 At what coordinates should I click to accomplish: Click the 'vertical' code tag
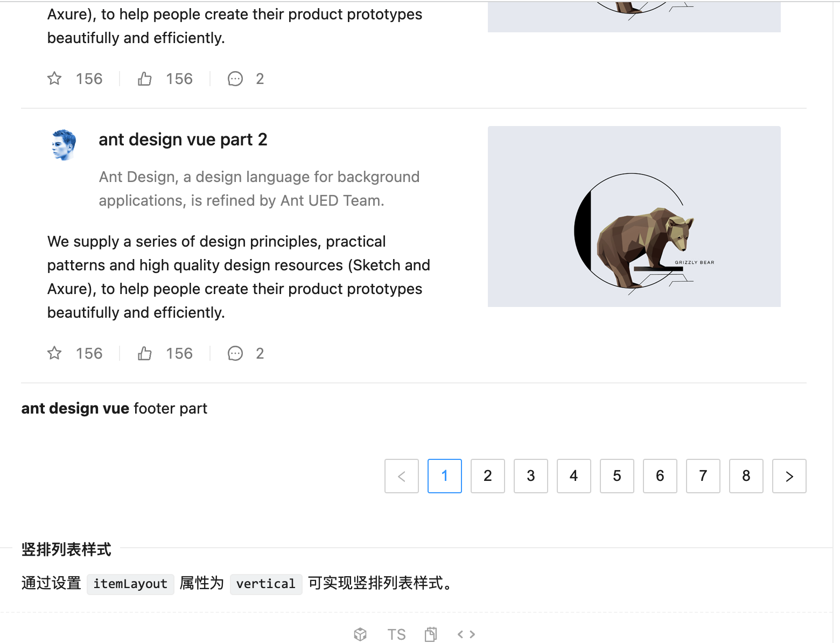coord(266,584)
